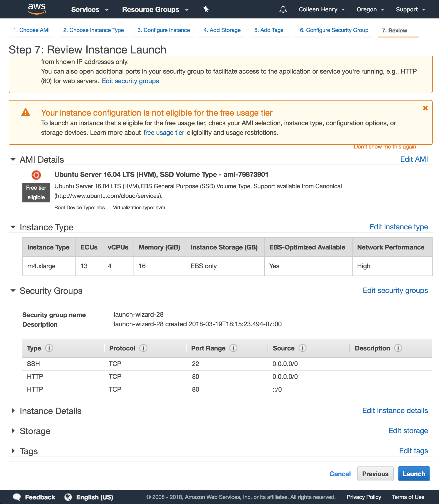Switch to the Add Storage step tab
Image resolution: width=439 pixels, height=504 pixels.
coord(222,30)
